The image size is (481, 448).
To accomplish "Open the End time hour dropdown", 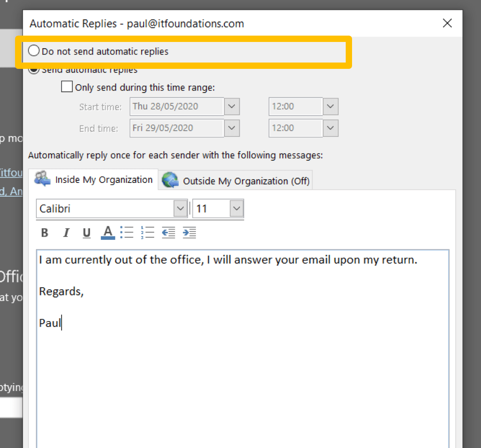I will tap(330, 128).
